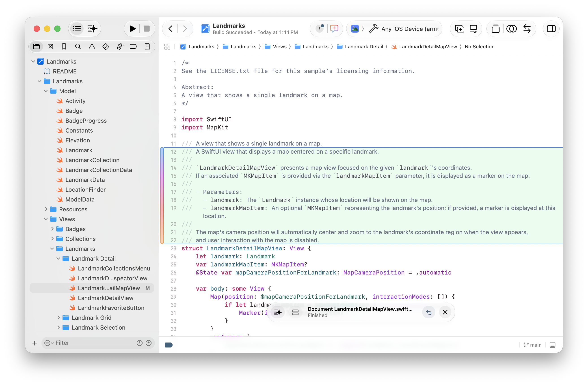Image resolution: width=588 pixels, height=386 pixels.
Task: Open the Breakpoint navigator tab
Action: (133, 47)
